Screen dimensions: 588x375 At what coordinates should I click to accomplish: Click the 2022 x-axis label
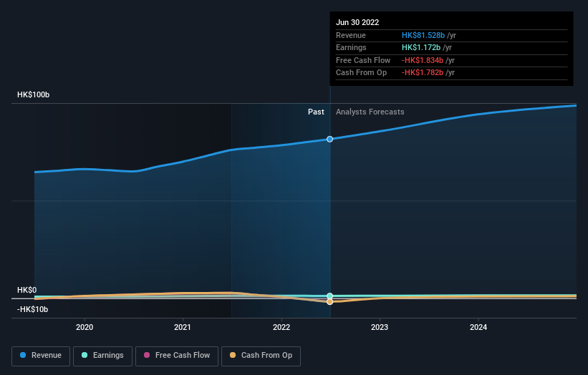[x=281, y=327]
